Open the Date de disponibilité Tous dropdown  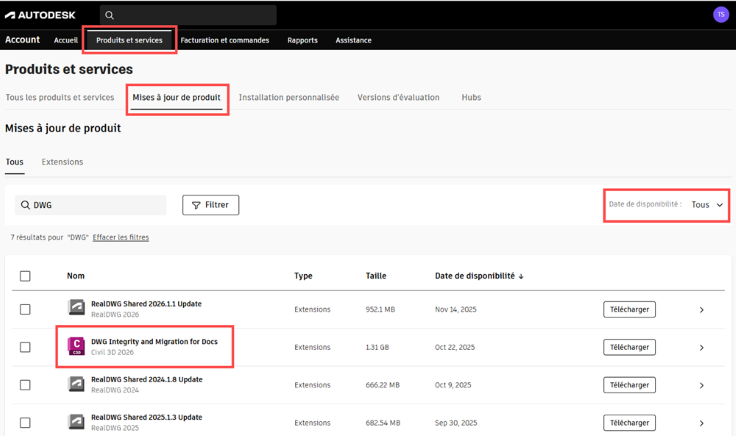coord(707,205)
